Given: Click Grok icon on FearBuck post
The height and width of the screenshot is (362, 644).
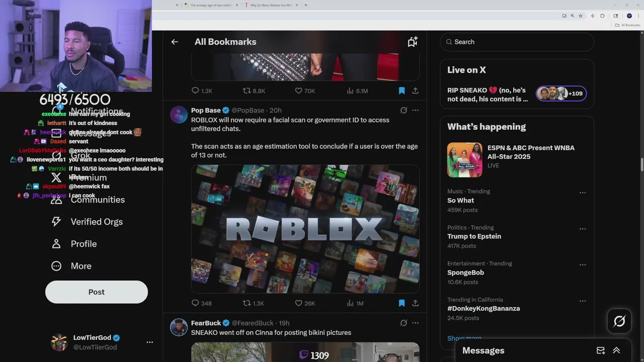Looking at the screenshot, I should tap(404, 323).
